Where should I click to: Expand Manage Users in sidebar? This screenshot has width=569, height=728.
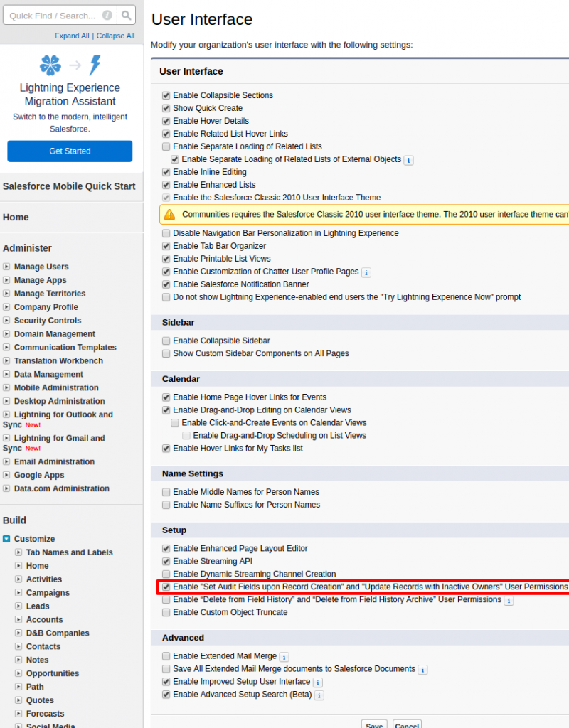pyautogui.click(x=6, y=267)
